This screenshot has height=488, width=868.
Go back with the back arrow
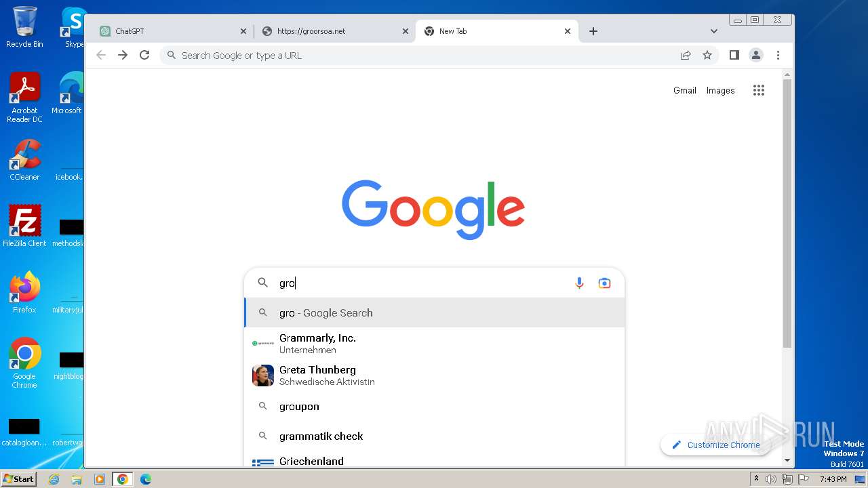(101, 55)
